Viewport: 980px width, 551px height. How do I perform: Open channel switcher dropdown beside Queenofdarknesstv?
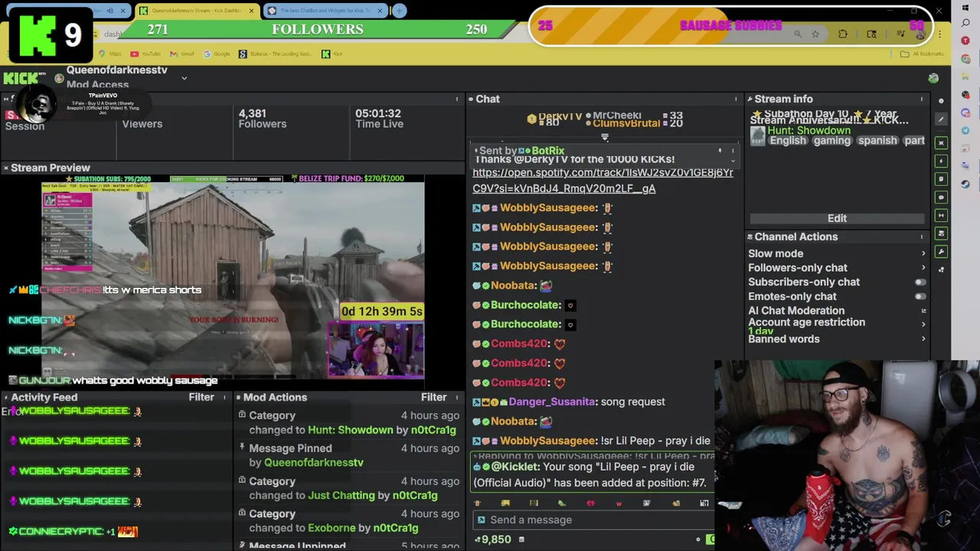pos(184,78)
